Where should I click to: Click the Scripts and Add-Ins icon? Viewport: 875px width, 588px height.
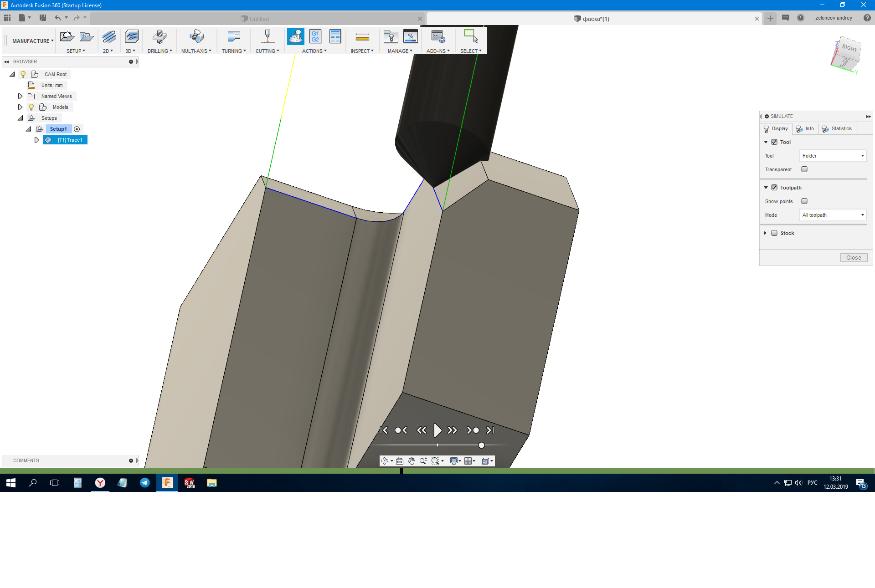tap(438, 37)
